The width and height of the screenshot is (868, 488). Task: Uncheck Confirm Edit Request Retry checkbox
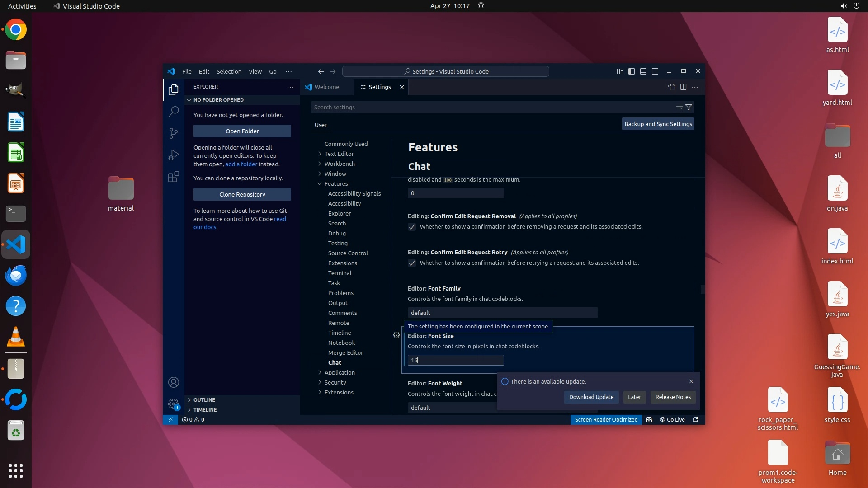412,263
